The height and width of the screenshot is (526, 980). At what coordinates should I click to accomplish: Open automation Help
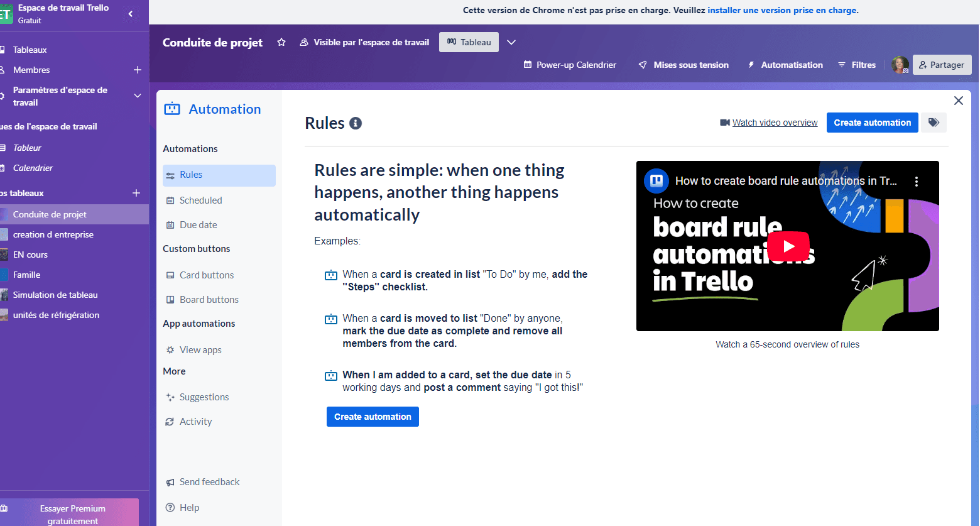(x=182, y=508)
